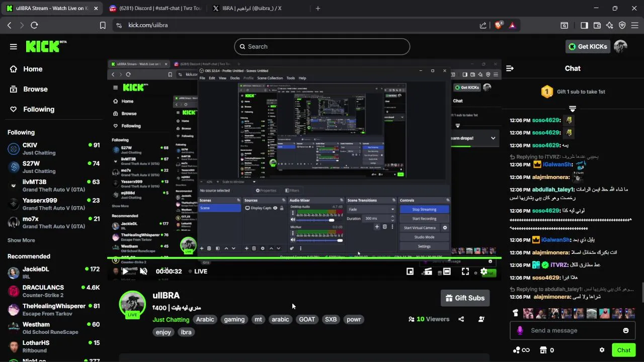Select the SXB tag

pos(331,319)
